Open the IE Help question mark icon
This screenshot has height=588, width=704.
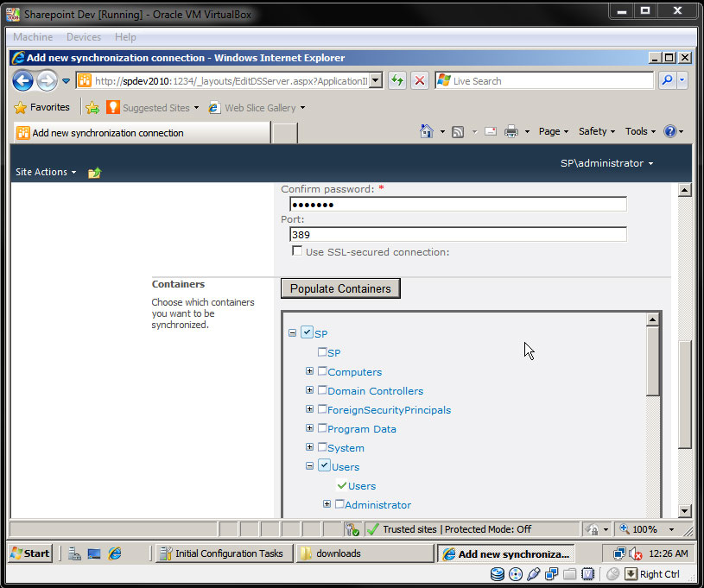pos(669,131)
